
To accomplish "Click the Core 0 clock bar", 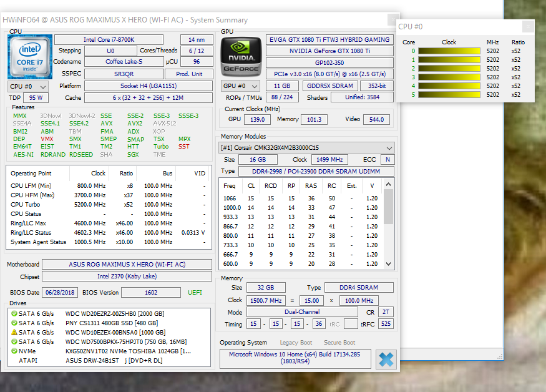I will tap(449, 51).
